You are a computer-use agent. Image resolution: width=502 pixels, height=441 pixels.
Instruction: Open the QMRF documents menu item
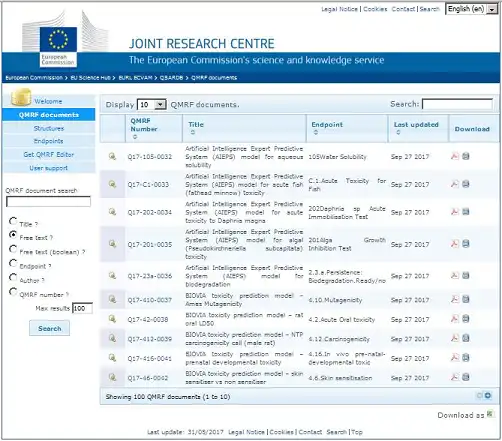(x=49, y=115)
